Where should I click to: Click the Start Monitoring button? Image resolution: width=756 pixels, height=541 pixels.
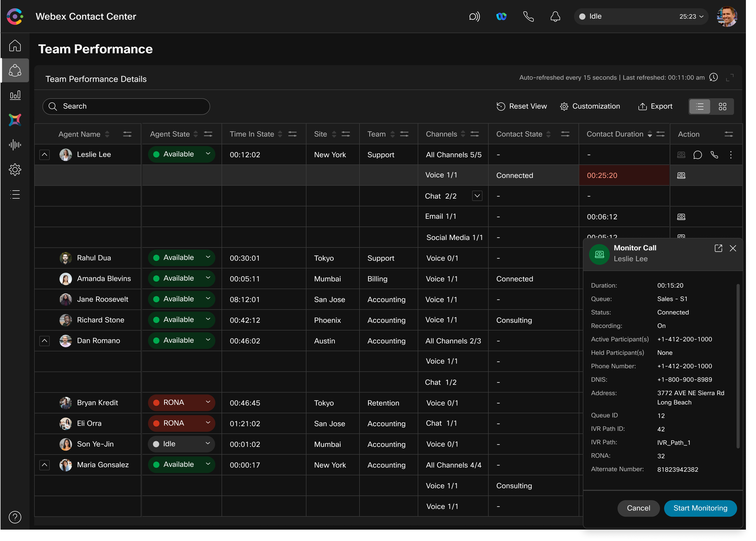[x=700, y=508]
